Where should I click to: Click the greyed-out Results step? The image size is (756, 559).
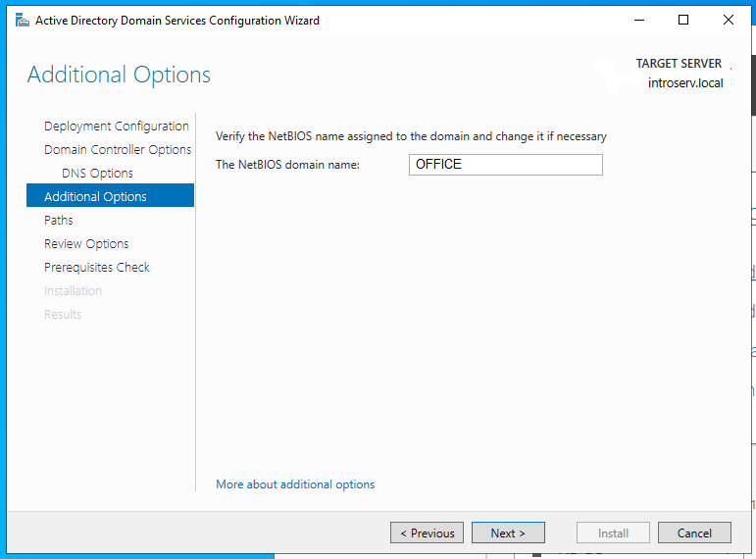(x=63, y=315)
